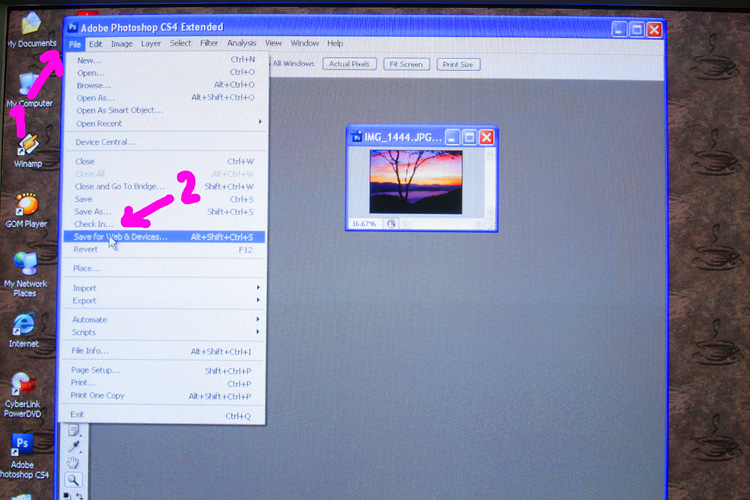Image resolution: width=750 pixels, height=500 pixels.
Task: Open the Image menu
Action: pos(121,44)
